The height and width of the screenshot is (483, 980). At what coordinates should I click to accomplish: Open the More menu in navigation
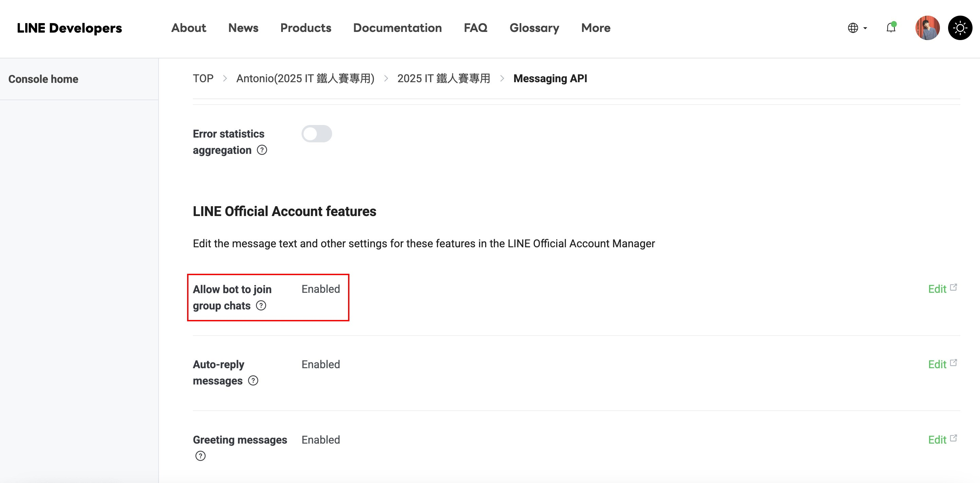click(x=595, y=28)
